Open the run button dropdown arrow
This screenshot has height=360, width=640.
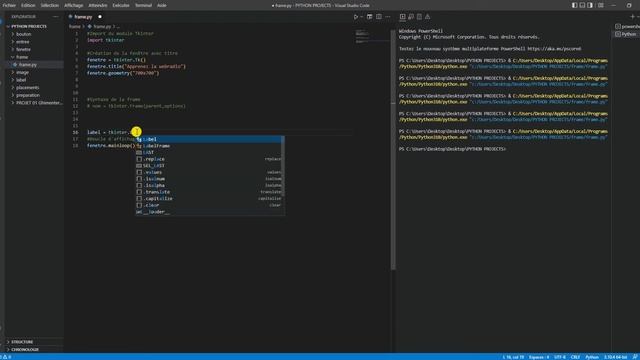[362, 17]
